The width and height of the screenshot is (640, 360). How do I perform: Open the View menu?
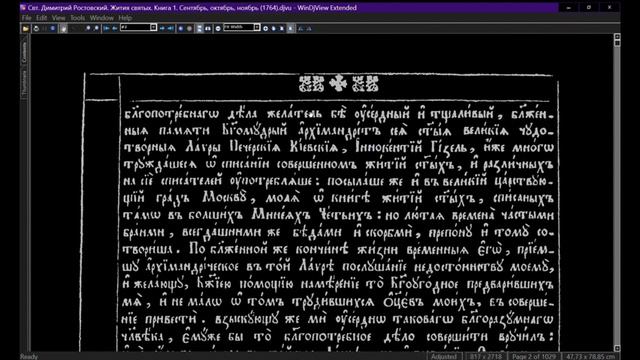click(x=58, y=18)
